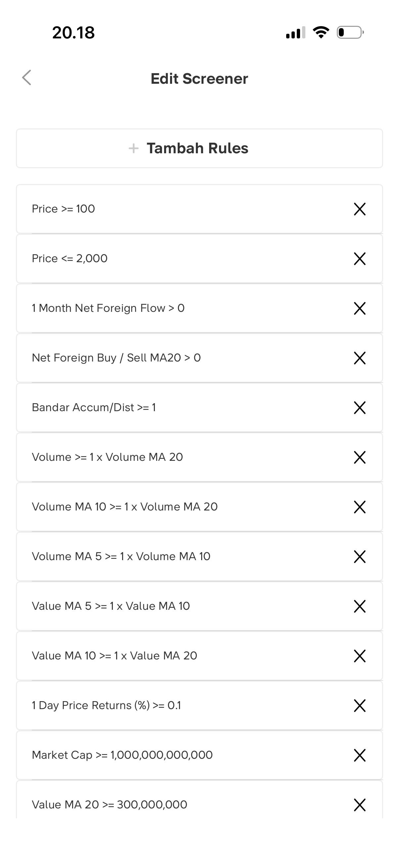Image resolution: width=399 pixels, height=868 pixels.
Task: Remove Volume MA 10 >= Volume MA 20 rule
Action: pyautogui.click(x=360, y=507)
